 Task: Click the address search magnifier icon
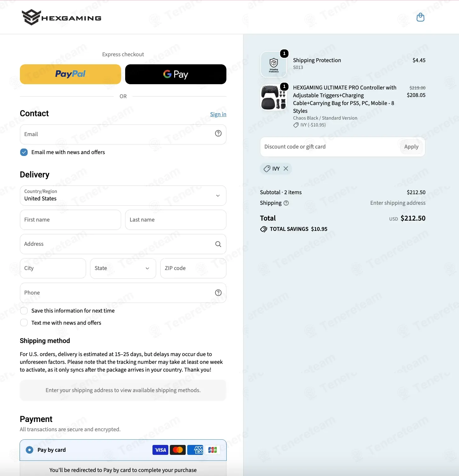pyautogui.click(x=218, y=244)
